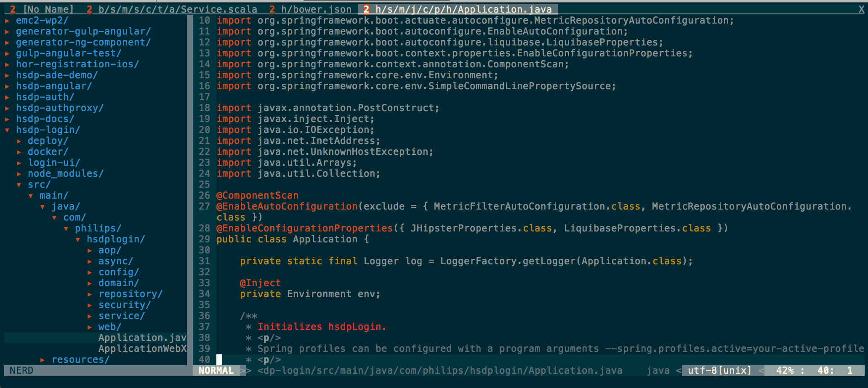
Task: Click the 'public class Application' line
Action: [x=293, y=239]
